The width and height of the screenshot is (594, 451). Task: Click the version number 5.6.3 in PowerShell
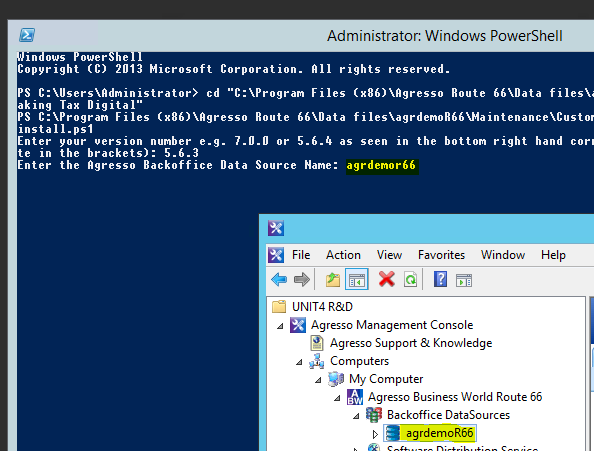click(x=181, y=153)
